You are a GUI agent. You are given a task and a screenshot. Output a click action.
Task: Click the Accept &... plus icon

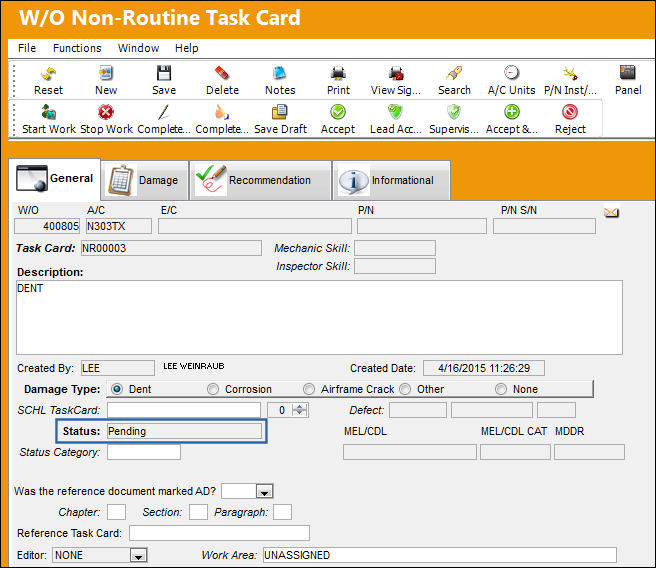512,112
